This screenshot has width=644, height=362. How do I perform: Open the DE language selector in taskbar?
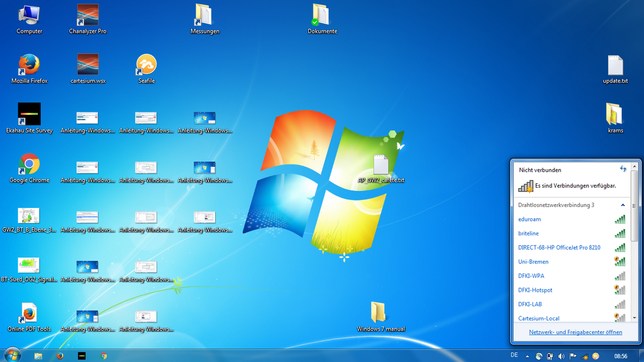pos(514,355)
